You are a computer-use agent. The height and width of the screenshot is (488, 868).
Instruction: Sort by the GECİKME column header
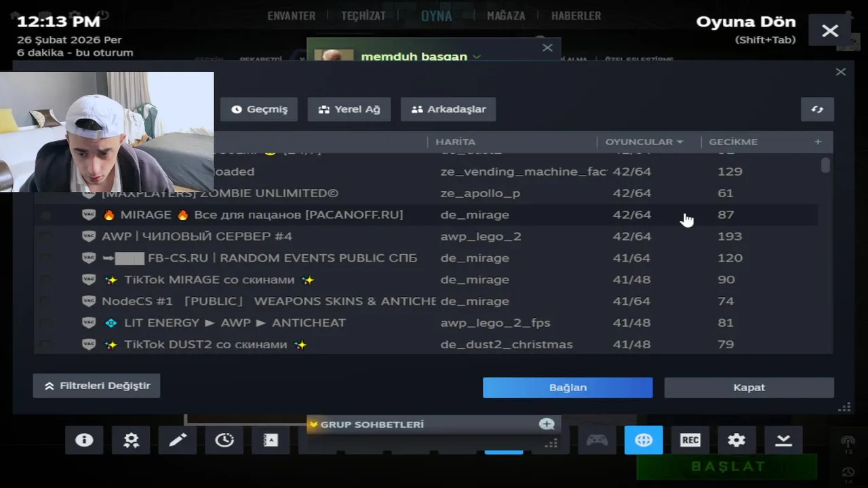point(733,142)
